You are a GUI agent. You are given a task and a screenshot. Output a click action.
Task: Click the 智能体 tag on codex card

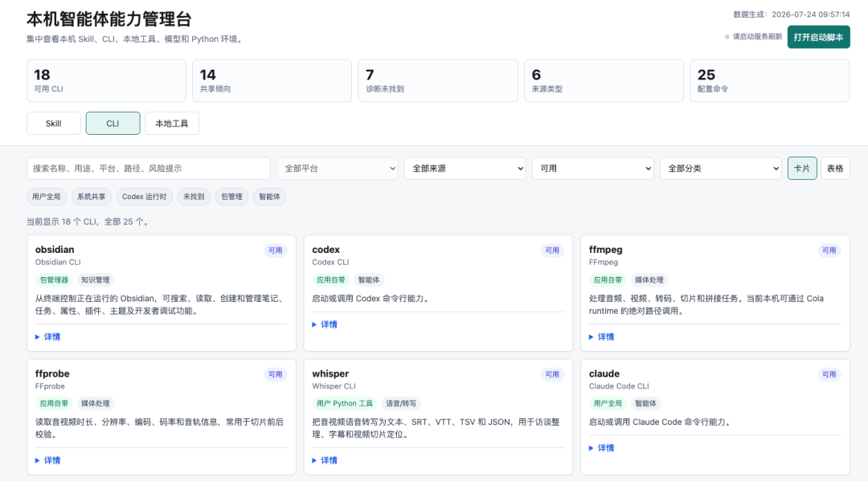[369, 279]
